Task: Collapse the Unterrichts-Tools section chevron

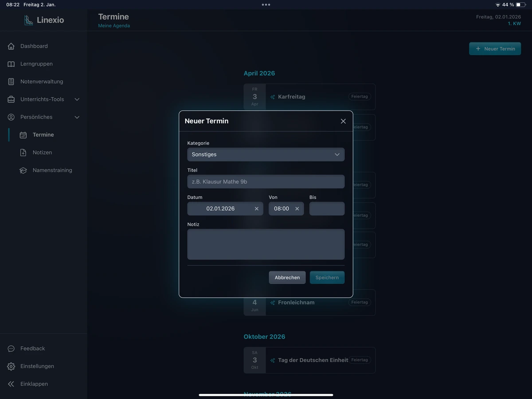Action: (x=77, y=99)
